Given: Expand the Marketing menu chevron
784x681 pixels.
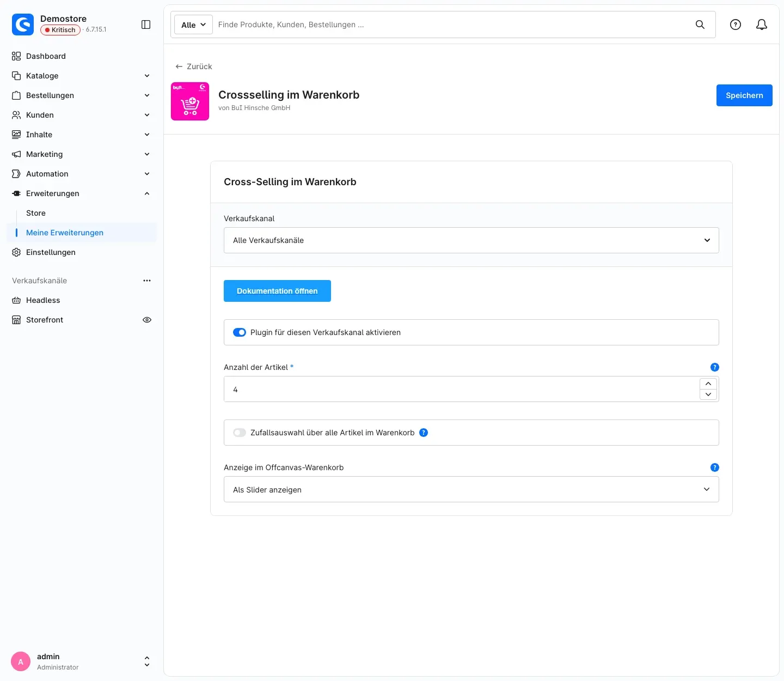Looking at the screenshot, I should click(147, 154).
